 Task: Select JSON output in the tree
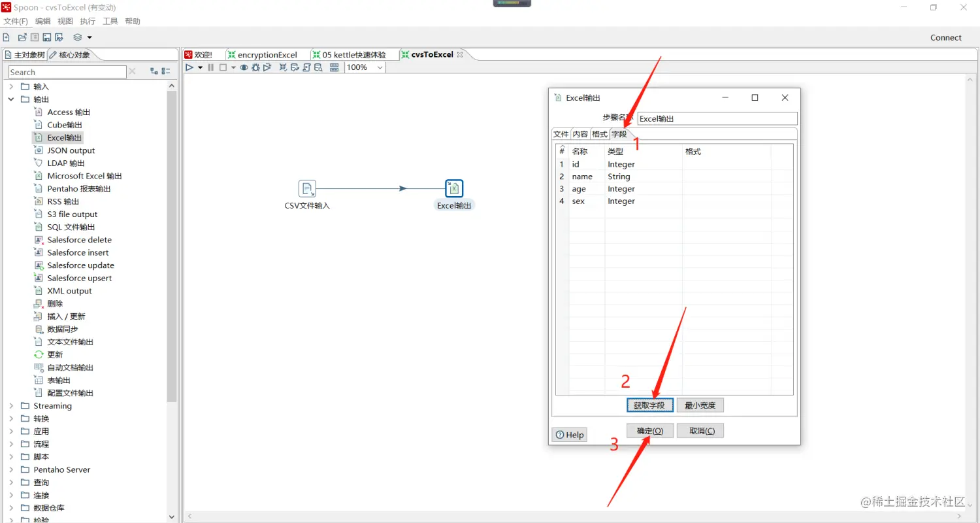pyautogui.click(x=71, y=150)
